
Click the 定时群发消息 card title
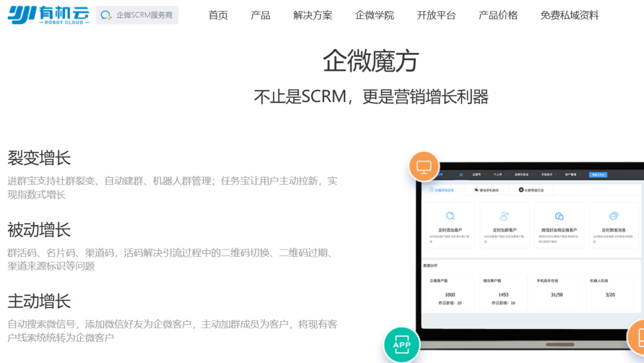(614, 230)
